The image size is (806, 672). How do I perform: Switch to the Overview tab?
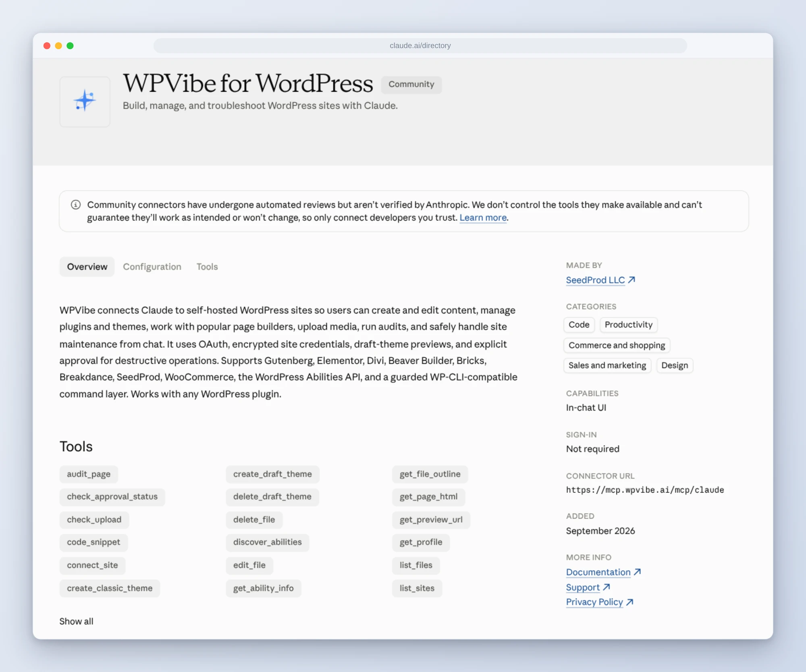[87, 267]
